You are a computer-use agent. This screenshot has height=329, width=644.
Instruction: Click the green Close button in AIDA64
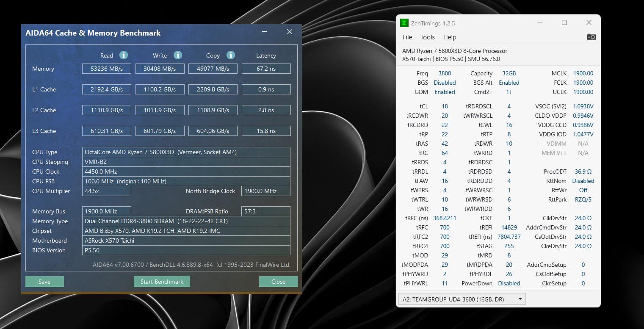279,282
